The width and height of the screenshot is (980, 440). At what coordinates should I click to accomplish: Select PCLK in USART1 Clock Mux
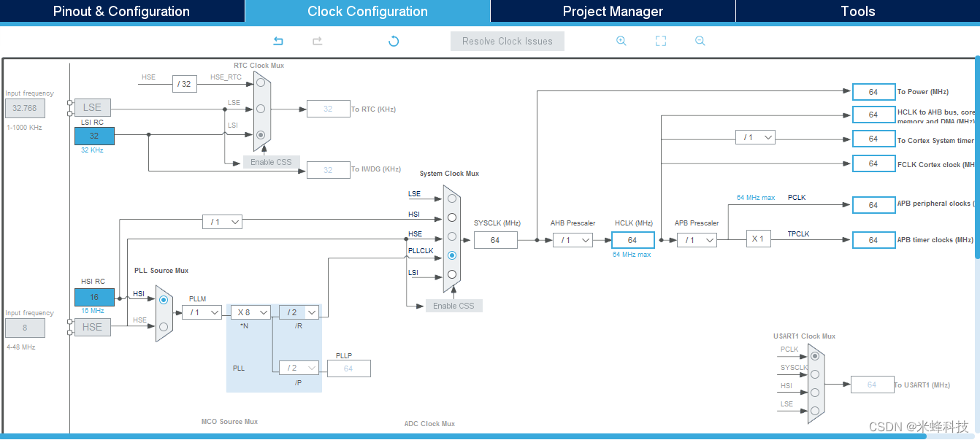coord(815,356)
